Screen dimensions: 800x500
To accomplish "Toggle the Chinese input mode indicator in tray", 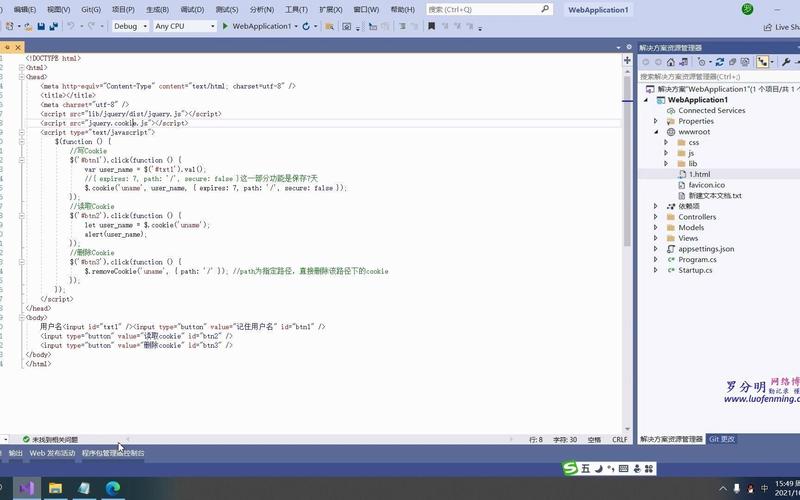I will [764, 488].
